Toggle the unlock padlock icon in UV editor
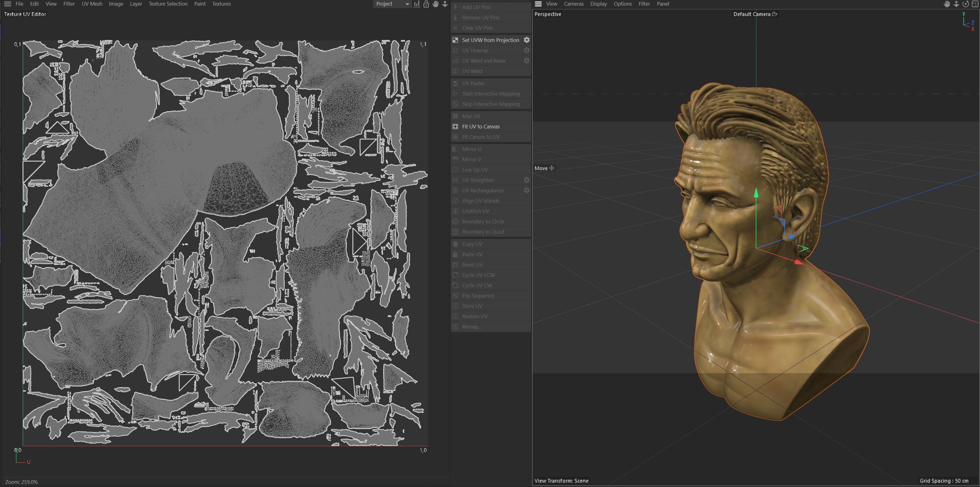 click(426, 4)
